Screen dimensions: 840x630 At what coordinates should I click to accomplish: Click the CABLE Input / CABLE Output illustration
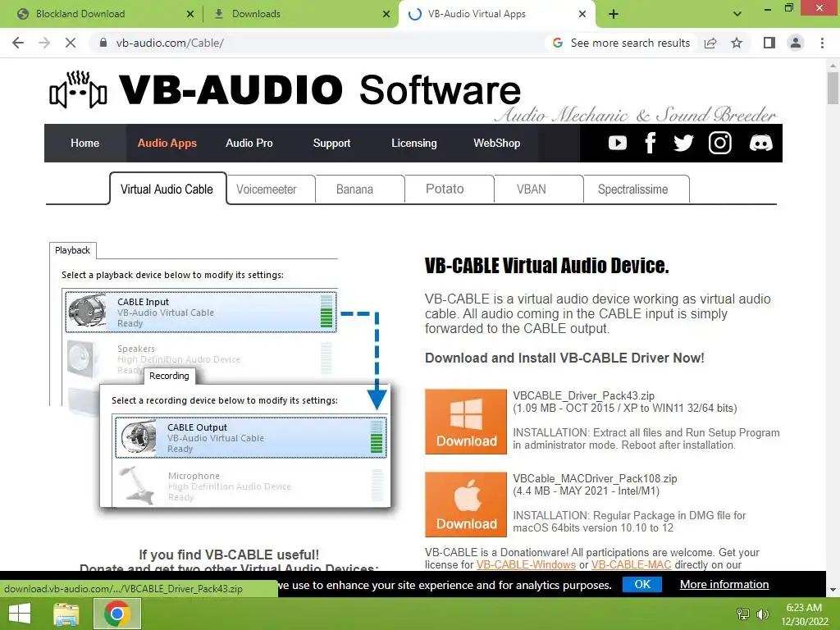[222, 379]
